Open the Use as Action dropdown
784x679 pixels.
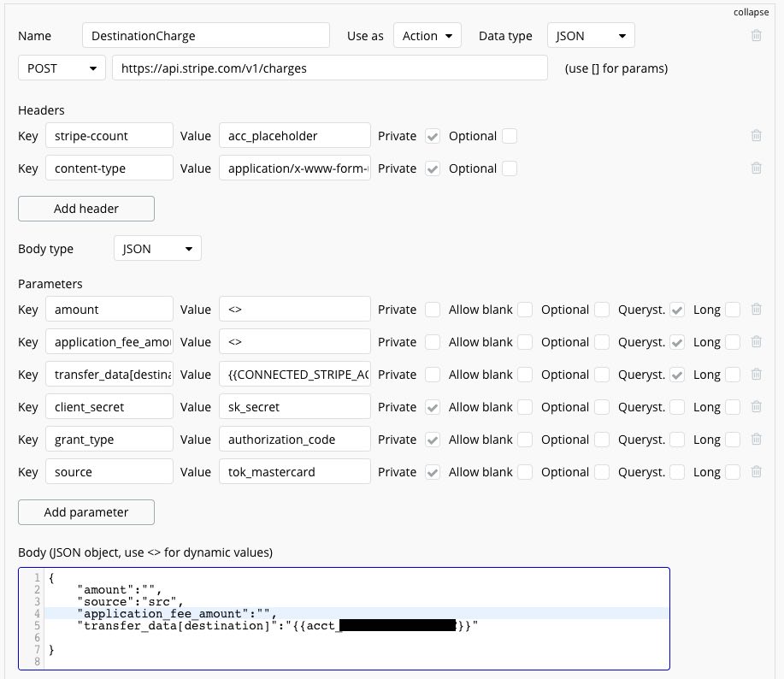tap(427, 36)
